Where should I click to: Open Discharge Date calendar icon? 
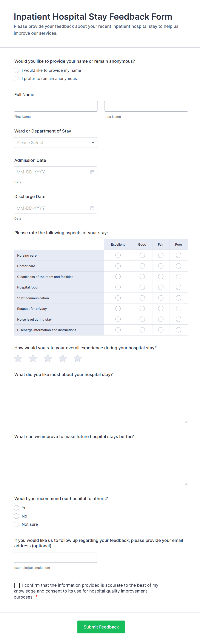(92, 208)
